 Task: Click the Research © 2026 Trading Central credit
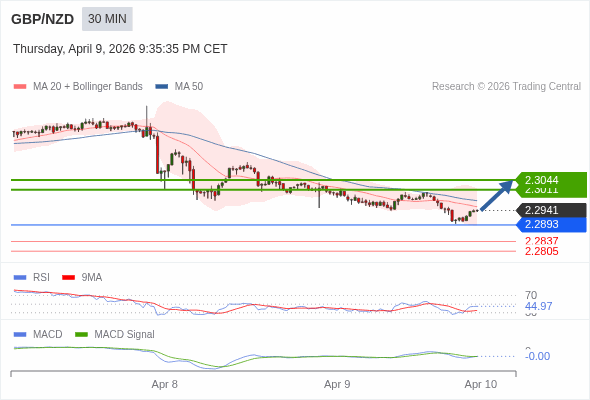click(506, 87)
